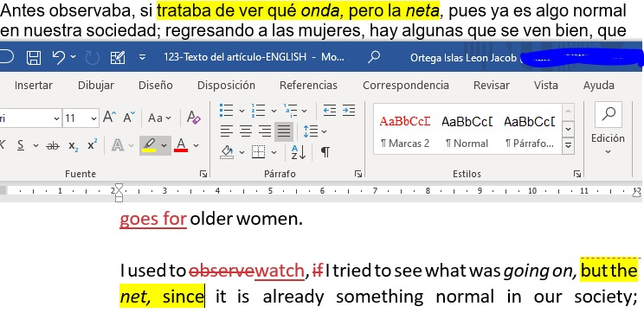Save the document with the floppy disk icon
The width and height of the screenshot is (644, 313).
tap(33, 57)
